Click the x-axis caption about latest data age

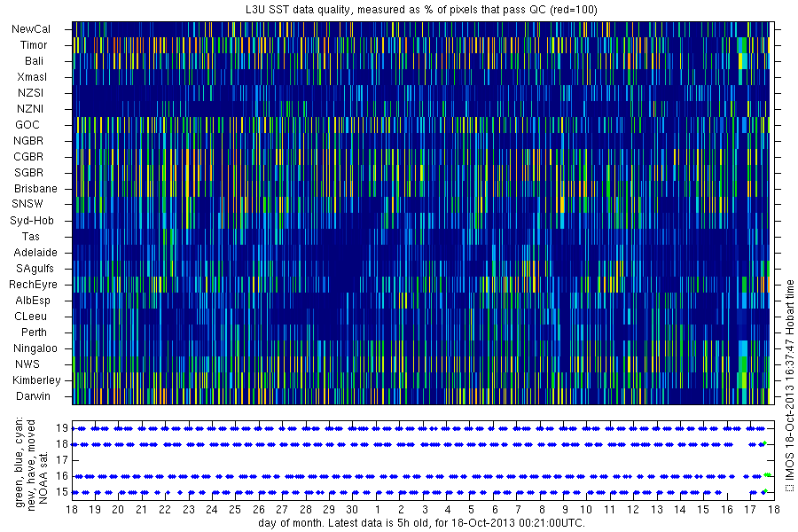coord(421,523)
